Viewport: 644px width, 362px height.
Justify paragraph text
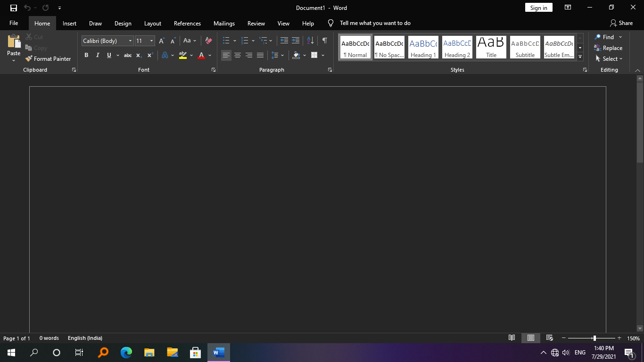coord(260,55)
